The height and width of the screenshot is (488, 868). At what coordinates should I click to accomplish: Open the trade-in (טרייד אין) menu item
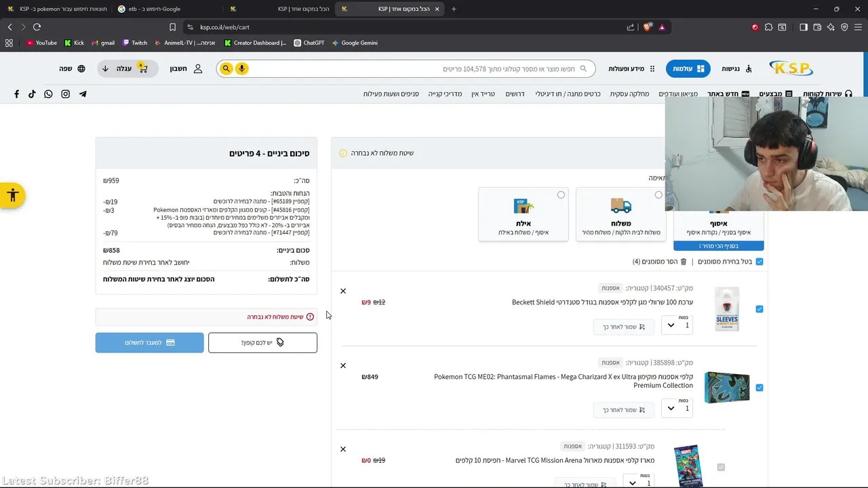tap(484, 94)
